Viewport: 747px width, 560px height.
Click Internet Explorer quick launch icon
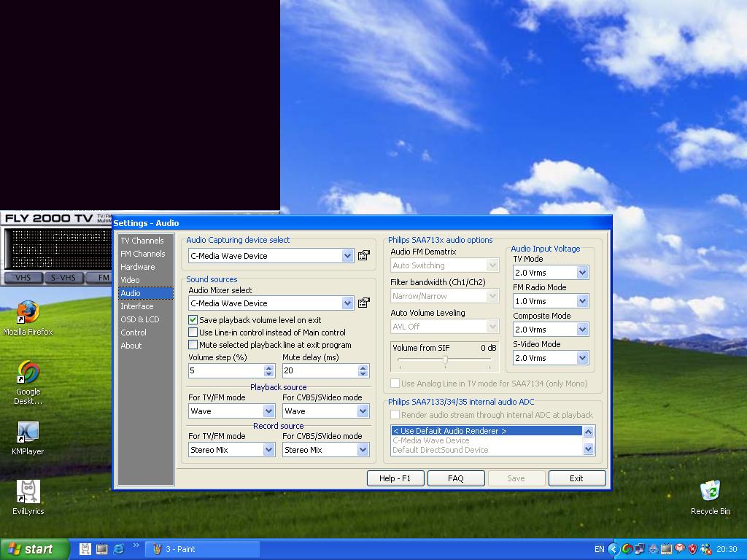pos(118,549)
